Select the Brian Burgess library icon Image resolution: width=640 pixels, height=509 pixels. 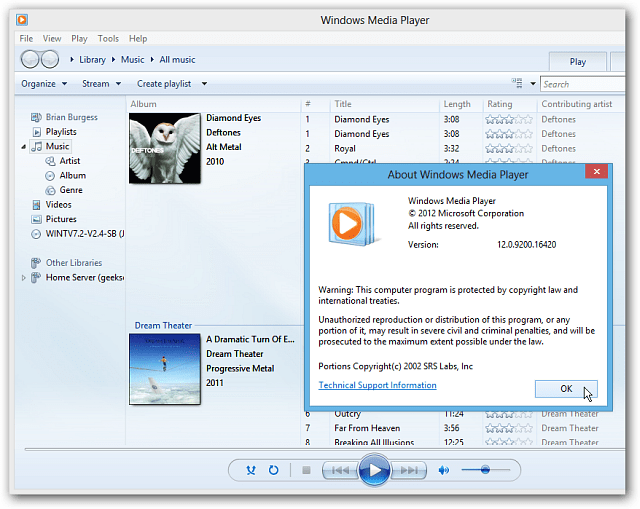(x=36, y=118)
